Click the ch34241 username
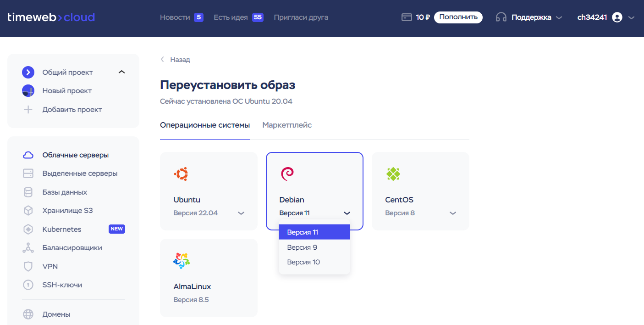This screenshot has height=325, width=644. [x=592, y=17]
